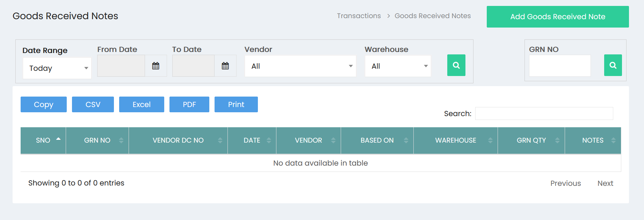644x220 pixels.
Task: Sort table by NOTES column
Action: (x=593, y=140)
